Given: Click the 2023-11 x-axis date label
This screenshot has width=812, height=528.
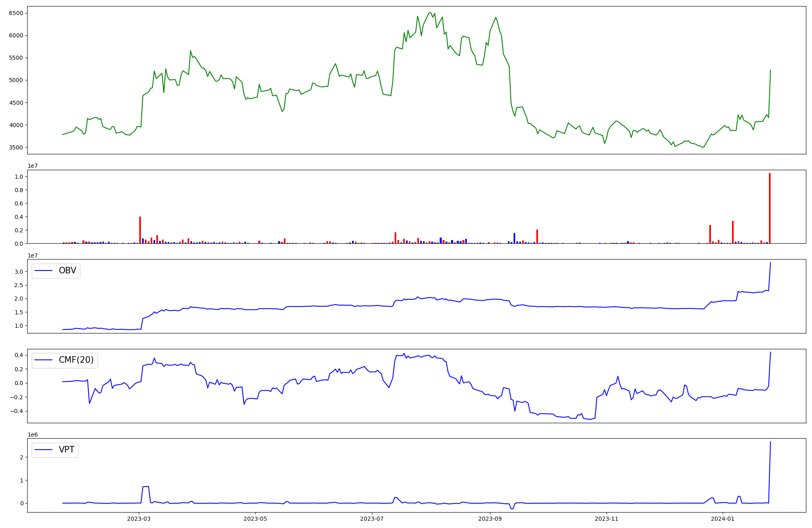Looking at the screenshot, I should click(x=607, y=519).
